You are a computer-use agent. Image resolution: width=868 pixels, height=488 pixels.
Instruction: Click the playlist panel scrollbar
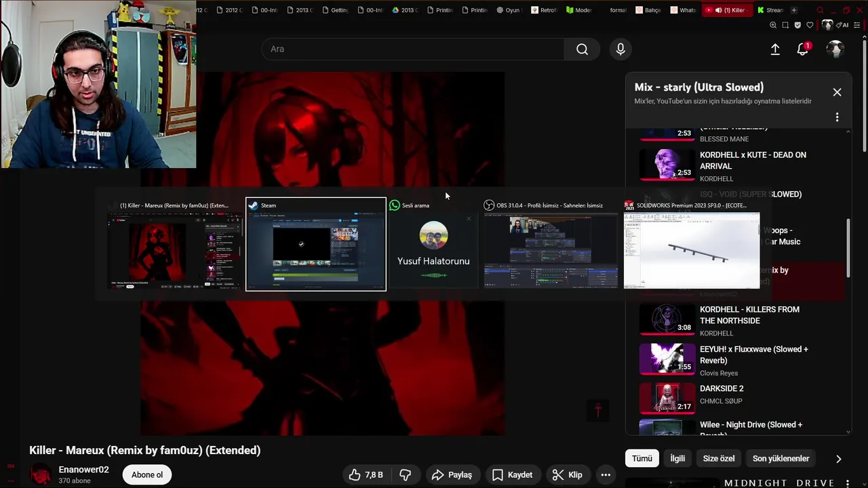pos(848,249)
